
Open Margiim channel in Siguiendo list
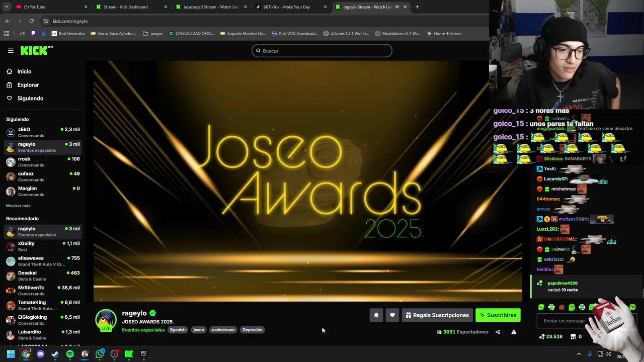coord(43,191)
